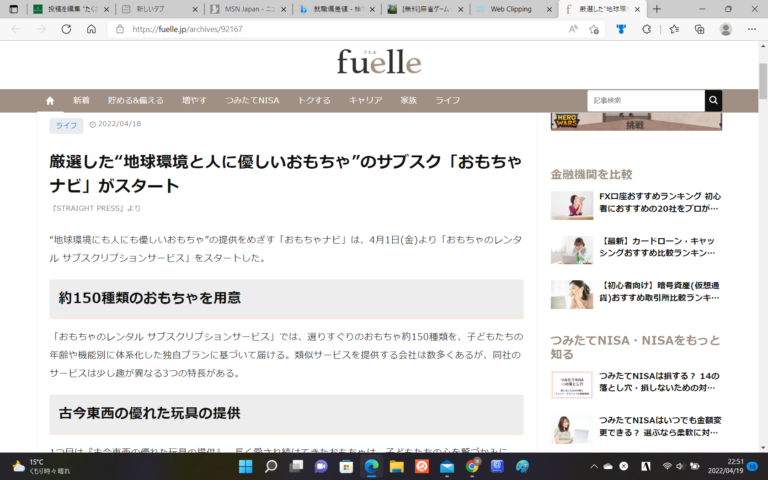Launch Teams Chat from taskbar
Image resolution: width=768 pixels, height=480 pixels.
pyautogui.click(x=321, y=466)
